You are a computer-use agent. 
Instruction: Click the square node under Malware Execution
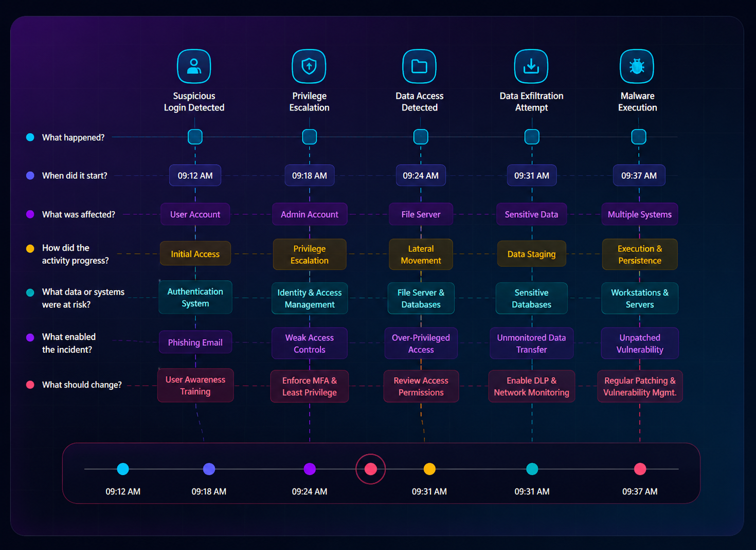click(639, 137)
